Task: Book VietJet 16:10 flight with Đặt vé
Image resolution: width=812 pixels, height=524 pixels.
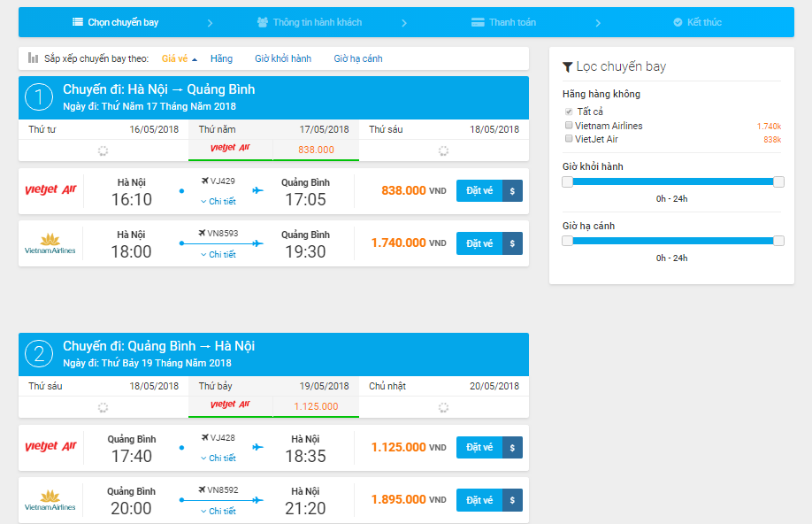Action: [479, 190]
